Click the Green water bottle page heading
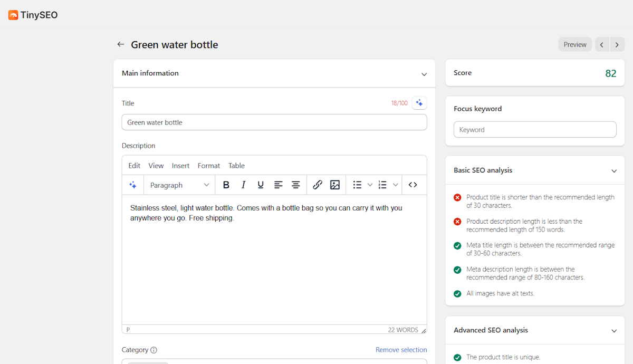The image size is (633, 364). point(175,45)
